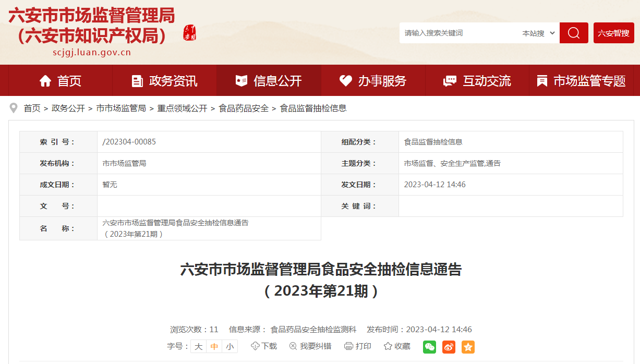Click the star icon beside 收藏

[x=388, y=346]
